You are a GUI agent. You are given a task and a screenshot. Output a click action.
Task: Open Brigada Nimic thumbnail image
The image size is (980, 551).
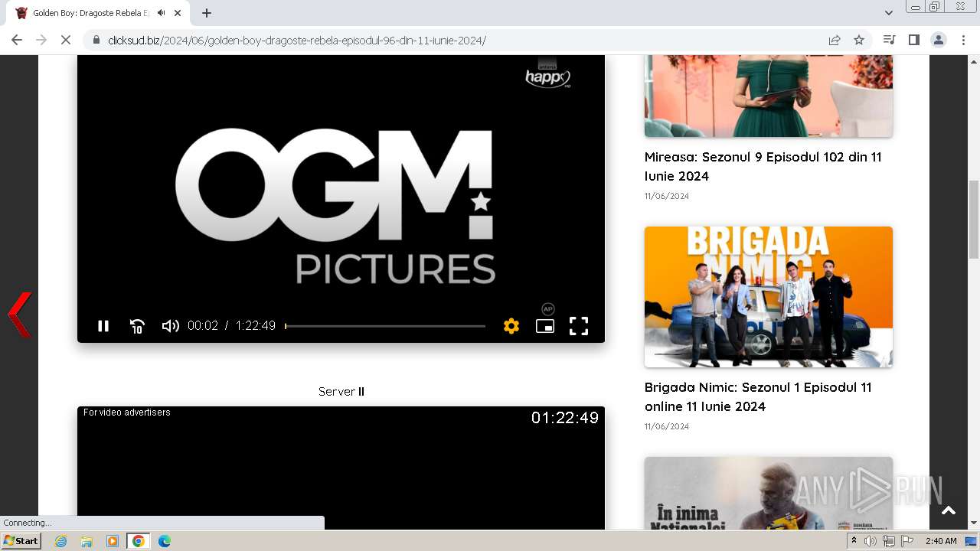[x=769, y=297]
